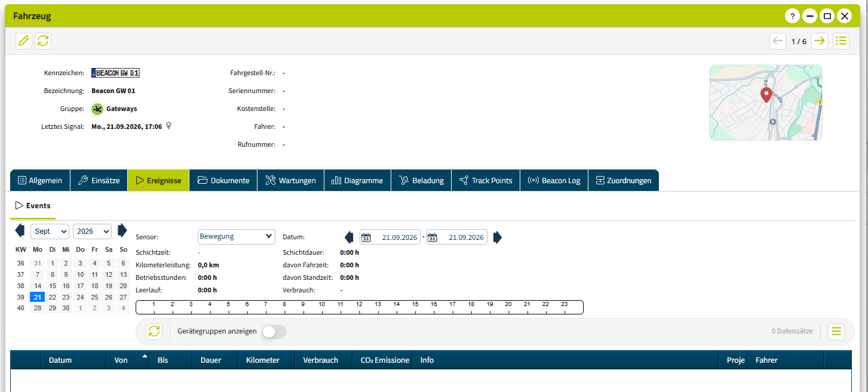
Task: Select day 15 in the calendar
Action: pos(52,286)
